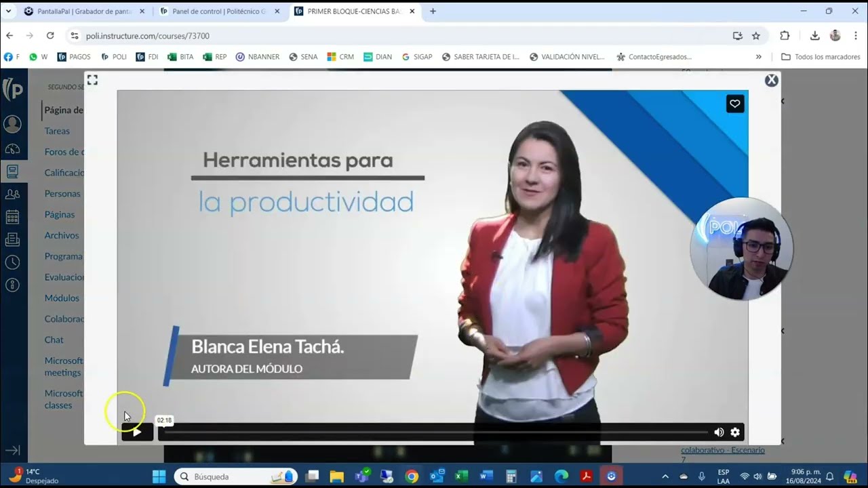Open the video player settings gear
Viewport: 868px width, 488px height.
[735, 432]
